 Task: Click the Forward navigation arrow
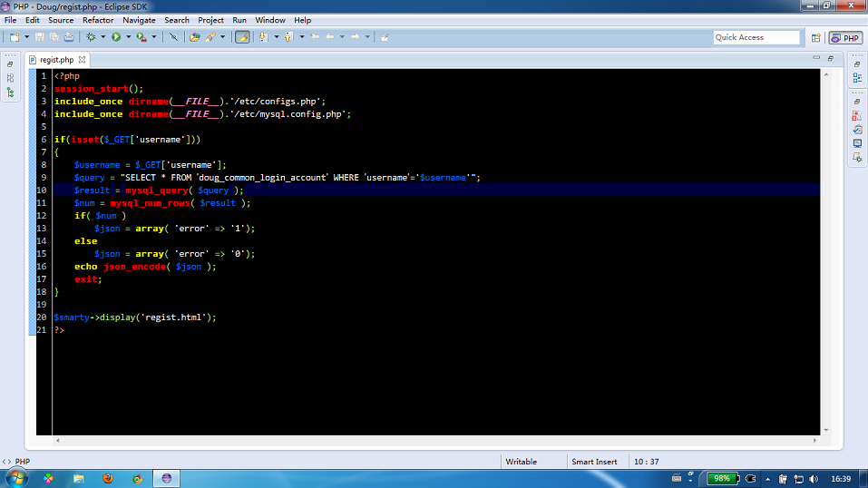(356, 37)
